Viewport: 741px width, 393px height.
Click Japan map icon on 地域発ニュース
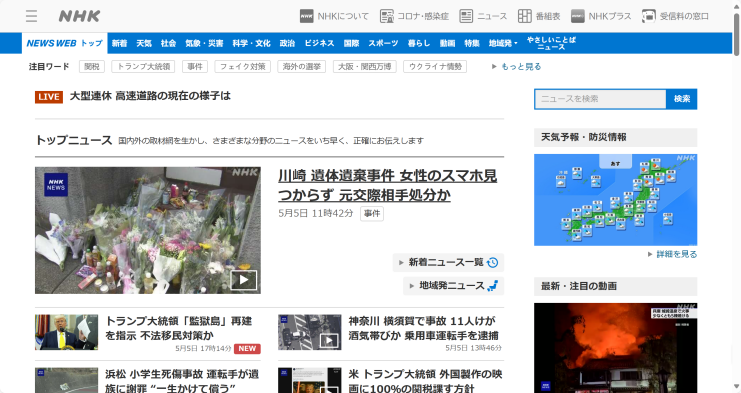pyautogui.click(x=492, y=286)
